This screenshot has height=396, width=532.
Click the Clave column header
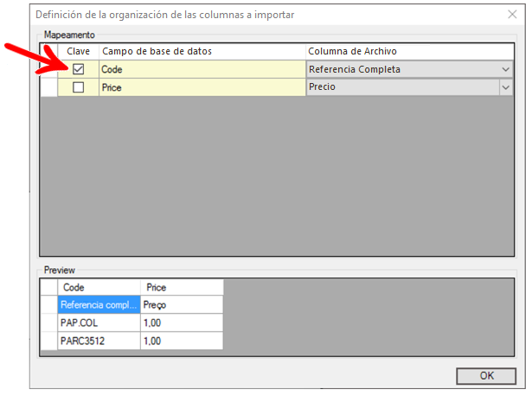[79, 51]
